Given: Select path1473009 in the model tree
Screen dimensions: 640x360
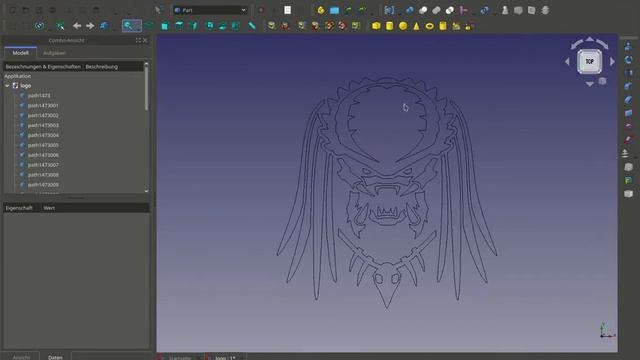Looking at the screenshot, I should point(43,185).
